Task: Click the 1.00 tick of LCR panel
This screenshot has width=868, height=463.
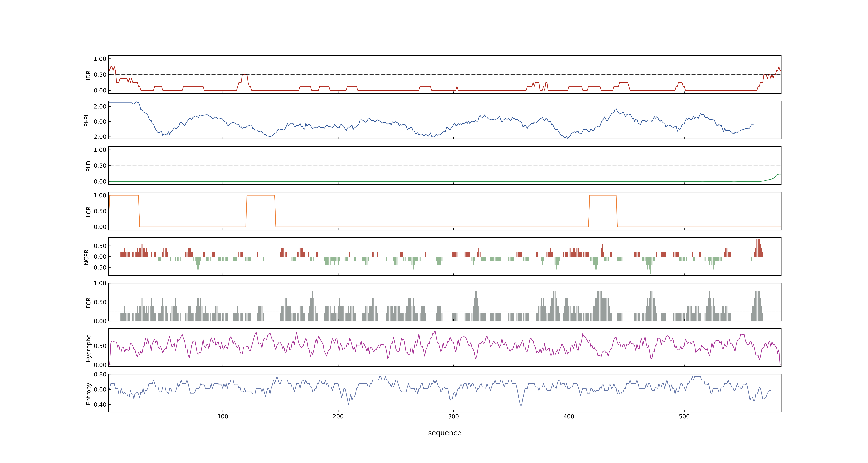Action: [x=100, y=195]
